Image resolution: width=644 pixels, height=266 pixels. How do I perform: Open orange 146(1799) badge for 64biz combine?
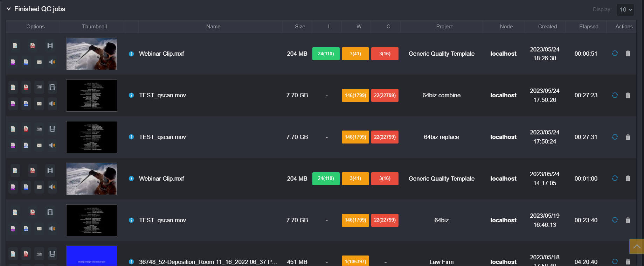pos(355,95)
